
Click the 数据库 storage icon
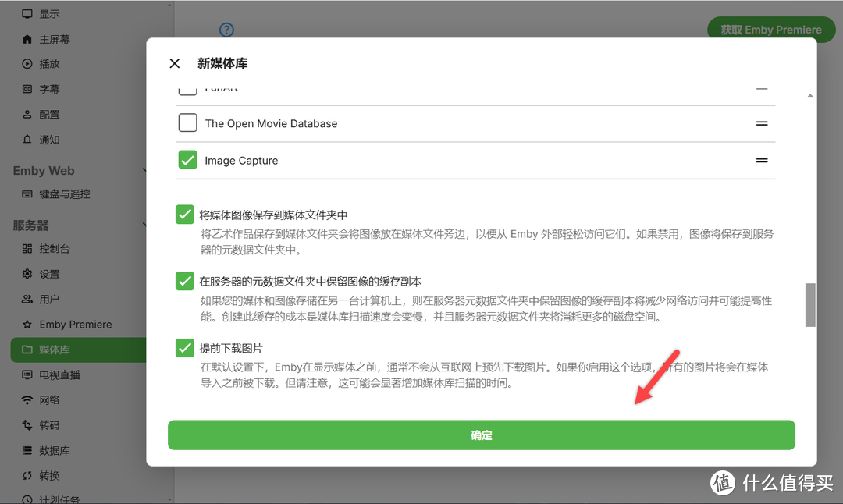(x=27, y=450)
